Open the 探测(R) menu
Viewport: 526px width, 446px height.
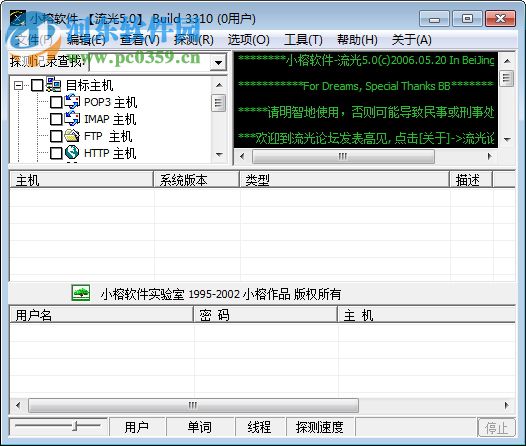(x=194, y=40)
